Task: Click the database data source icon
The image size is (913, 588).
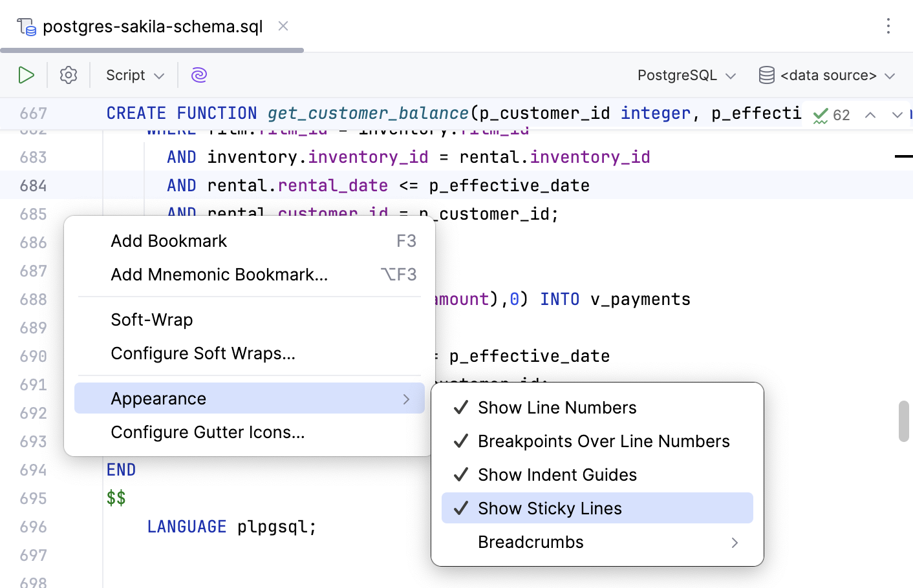Action: 766,75
